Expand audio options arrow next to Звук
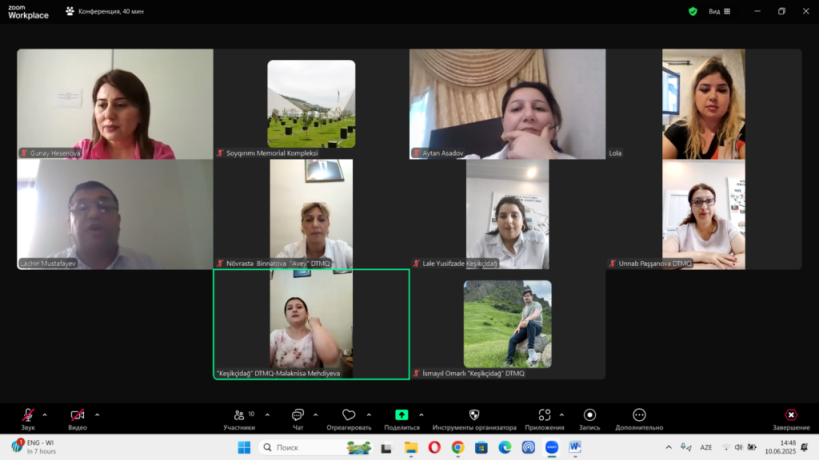Viewport: 819px width, 460px height. (x=45, y=414)
